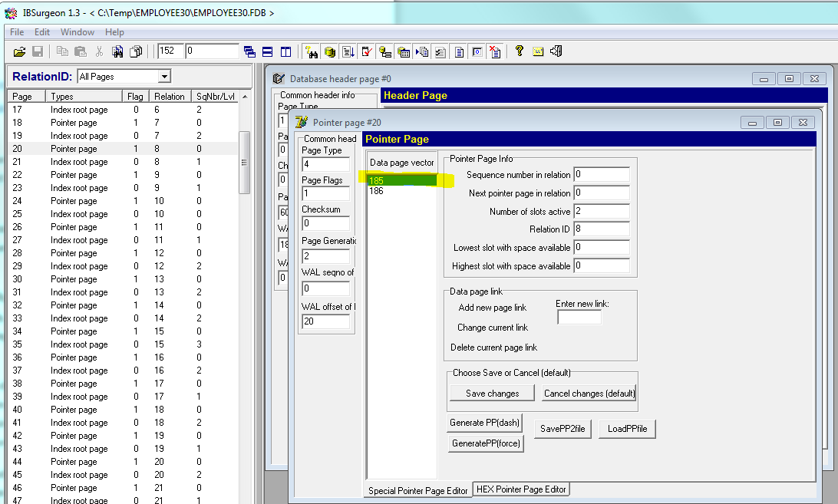The width and height of the screenshot is (838, 504).
Task: Click the yellow question mark help icon
Action: click(x=520, y=51)
